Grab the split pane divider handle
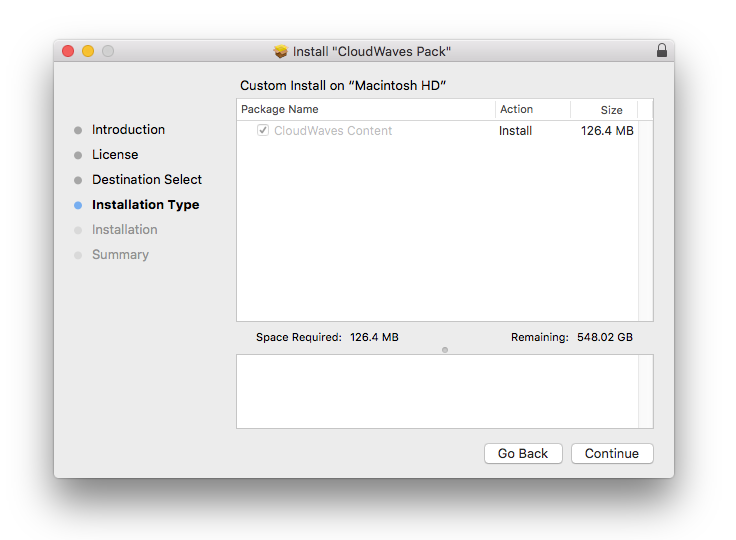 tap(445, 349)
